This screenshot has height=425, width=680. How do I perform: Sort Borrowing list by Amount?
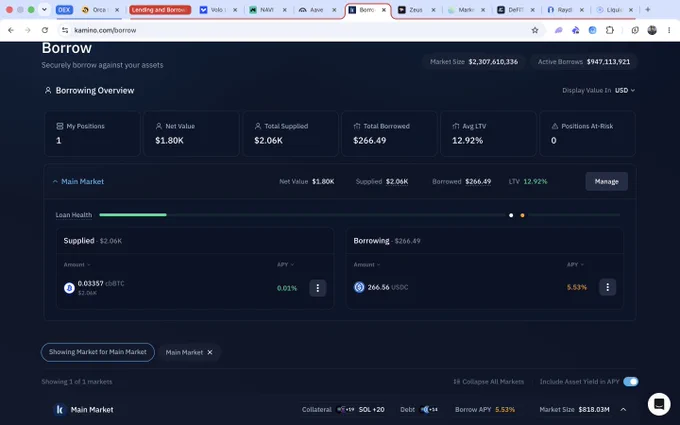[366, 265]
